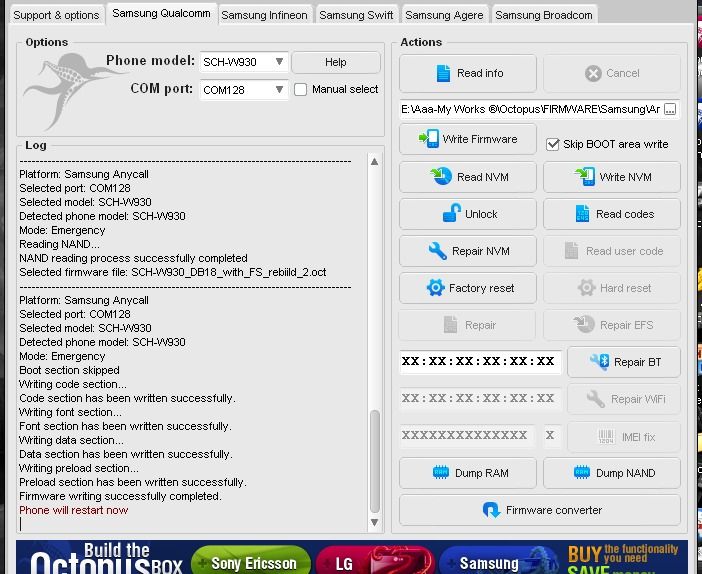This screenshot has width=702, height=574.
Task: Click 'Font section has been written successfully.'
Action: coord(125,426)
